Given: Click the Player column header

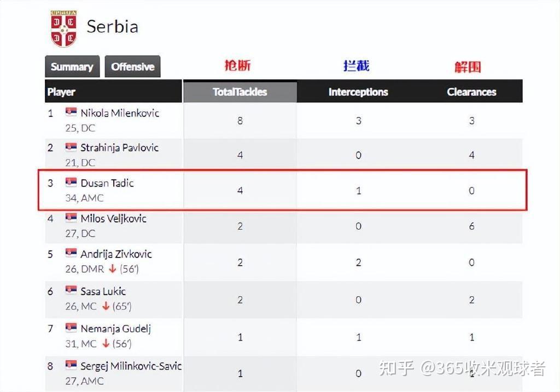Looking at the screenshot, I should pos(61,92).
